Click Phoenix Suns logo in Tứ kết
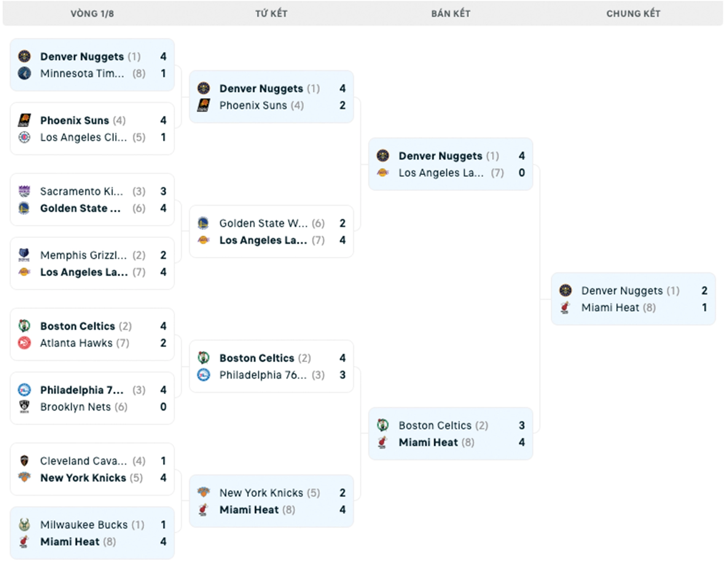 (x=204, y=105)
